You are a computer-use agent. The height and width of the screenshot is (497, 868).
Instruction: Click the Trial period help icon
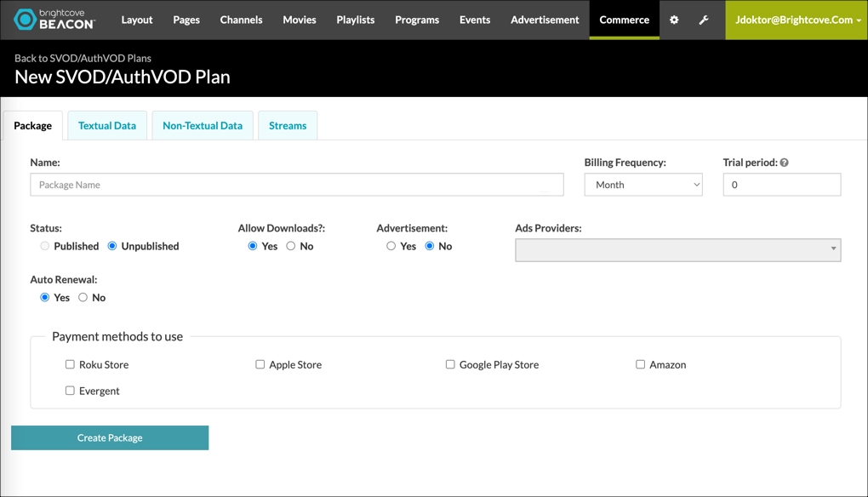[x=784, y=163]
